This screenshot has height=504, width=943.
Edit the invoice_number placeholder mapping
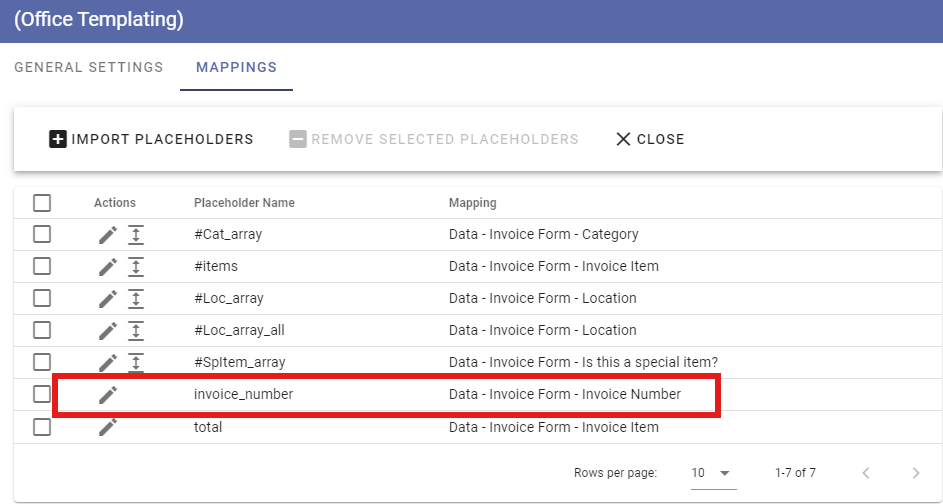point(108,395)
